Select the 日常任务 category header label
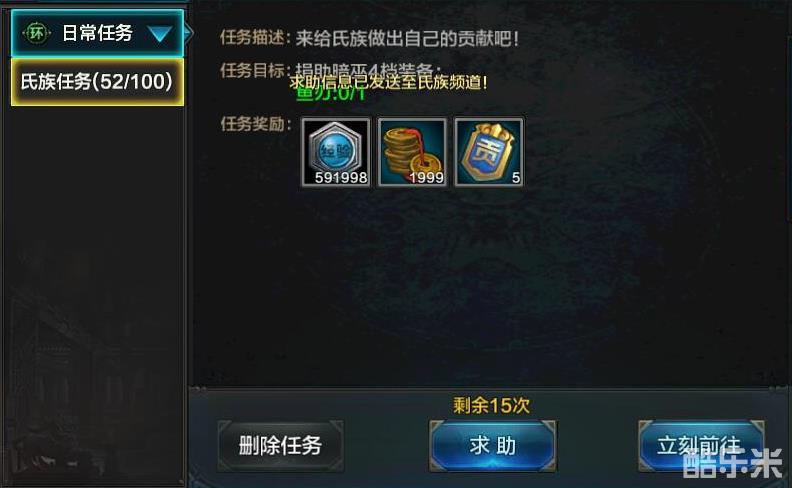This screenshot has width=792, height=488. pos(97,33)
